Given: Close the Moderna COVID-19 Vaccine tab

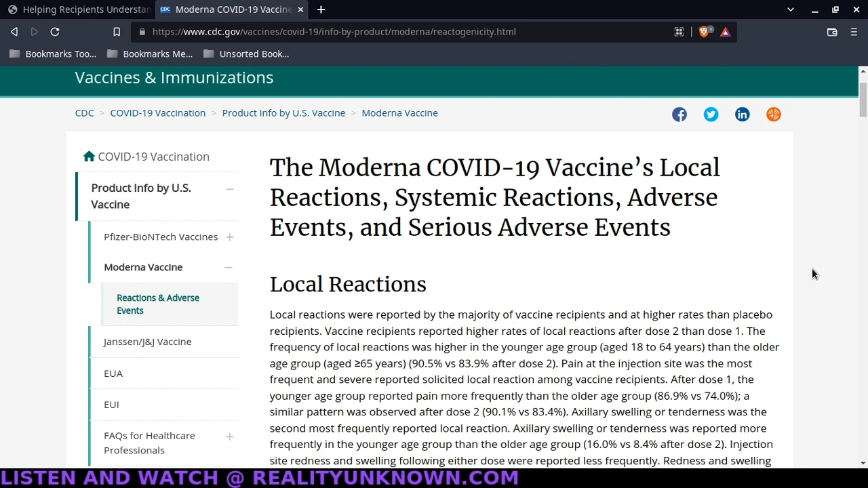Looking at the screenshot, I should [x=300, y=9].
